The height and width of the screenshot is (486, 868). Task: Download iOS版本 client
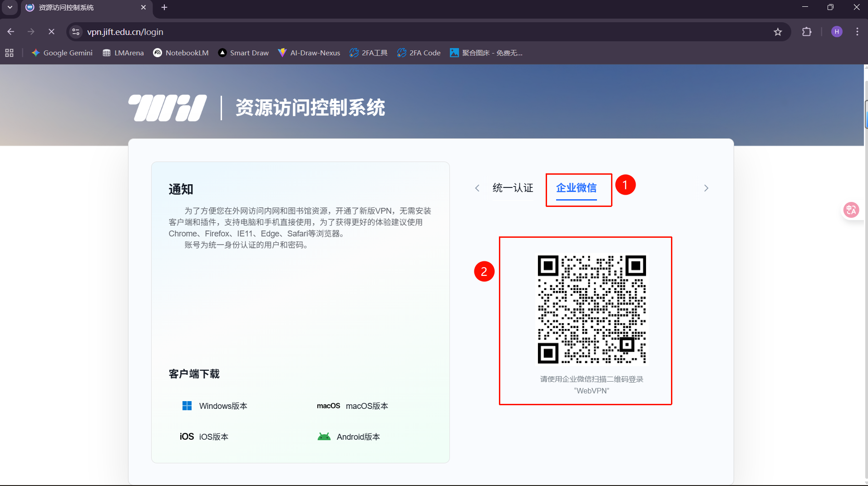[214, 437]
